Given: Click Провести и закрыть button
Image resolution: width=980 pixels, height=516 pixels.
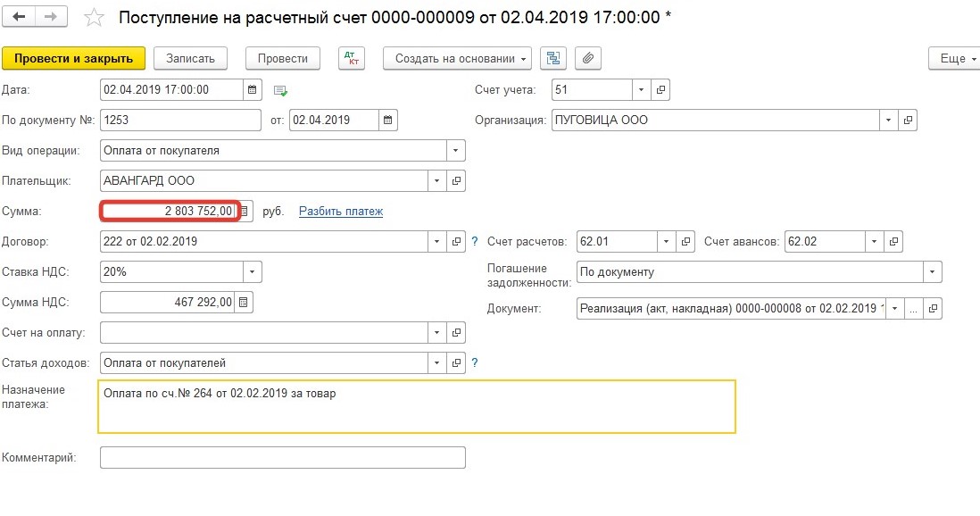Looking at the screenshot, I should [x=73, y=58].
